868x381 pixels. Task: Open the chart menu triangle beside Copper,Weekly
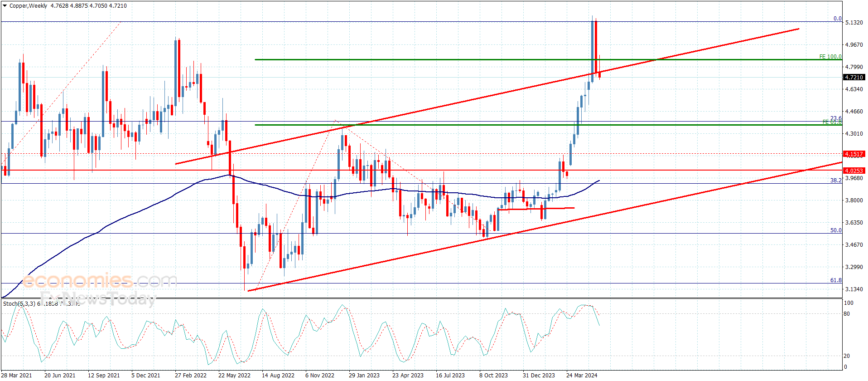(5, 6)
